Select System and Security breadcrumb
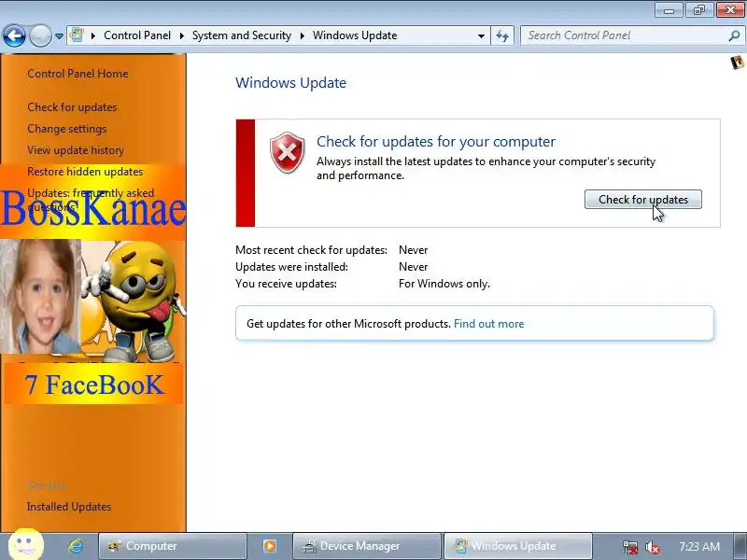The width and height of the screenshot is (747, 560). [x=242, y=35]
